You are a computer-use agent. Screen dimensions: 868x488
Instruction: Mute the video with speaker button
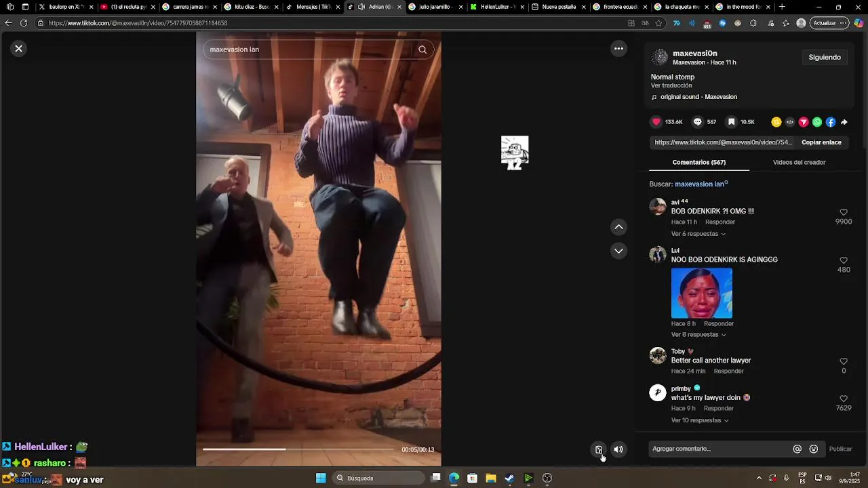618,449
